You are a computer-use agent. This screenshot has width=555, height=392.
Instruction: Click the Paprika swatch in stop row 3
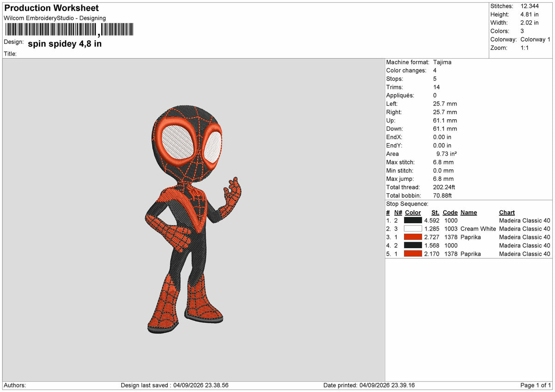pyautogui.click(x=413, y=237)
